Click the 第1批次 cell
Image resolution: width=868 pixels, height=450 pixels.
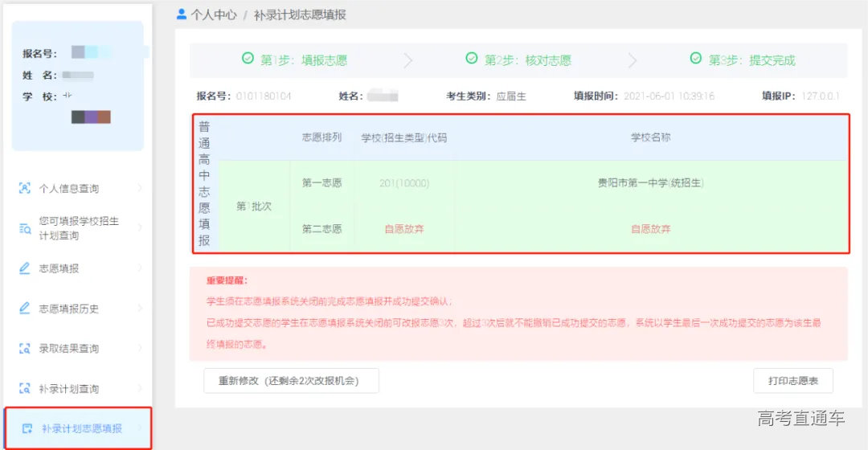[253, 206]
